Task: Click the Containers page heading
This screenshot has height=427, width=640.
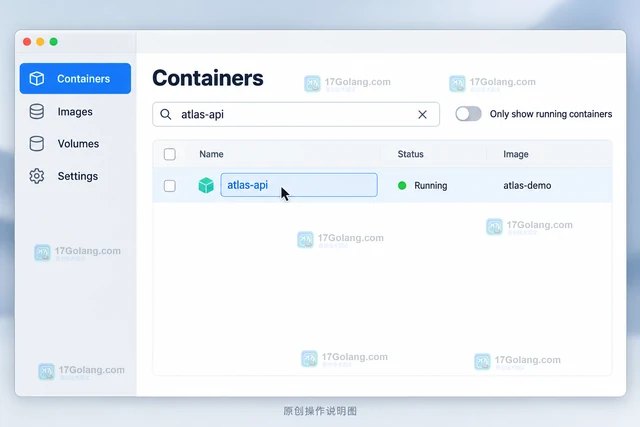Action: click(x=208, y=78)
